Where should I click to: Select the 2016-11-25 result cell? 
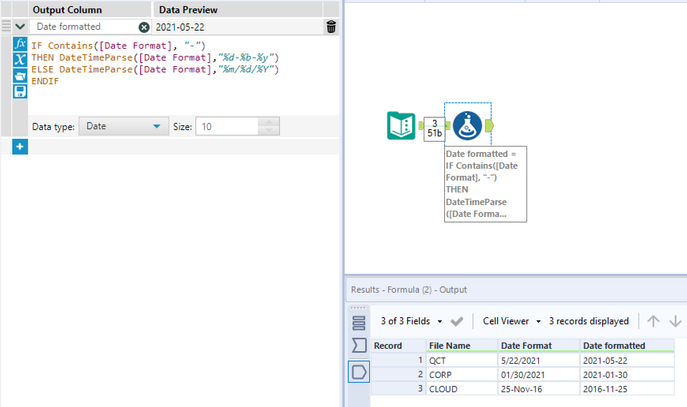[627, 389]
